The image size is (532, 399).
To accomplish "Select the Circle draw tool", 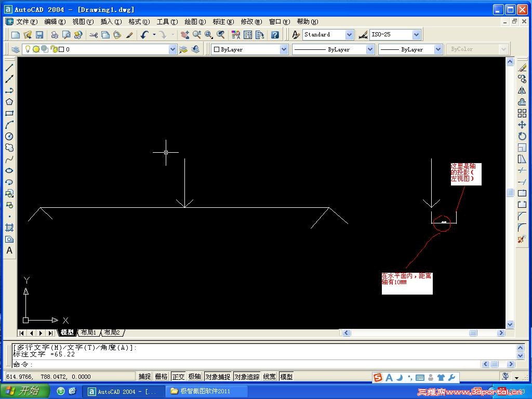I will [x=9, y=137].
